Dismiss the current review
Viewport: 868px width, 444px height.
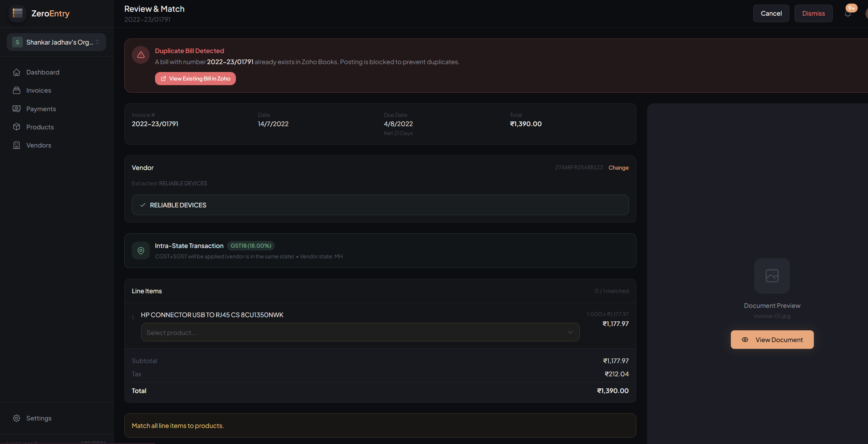(813, 13)
